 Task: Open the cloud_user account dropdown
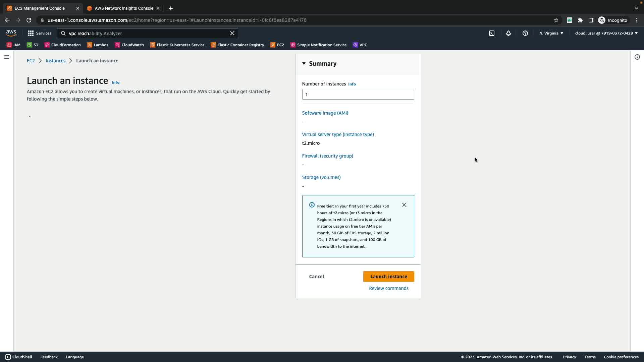pos(606,33)
